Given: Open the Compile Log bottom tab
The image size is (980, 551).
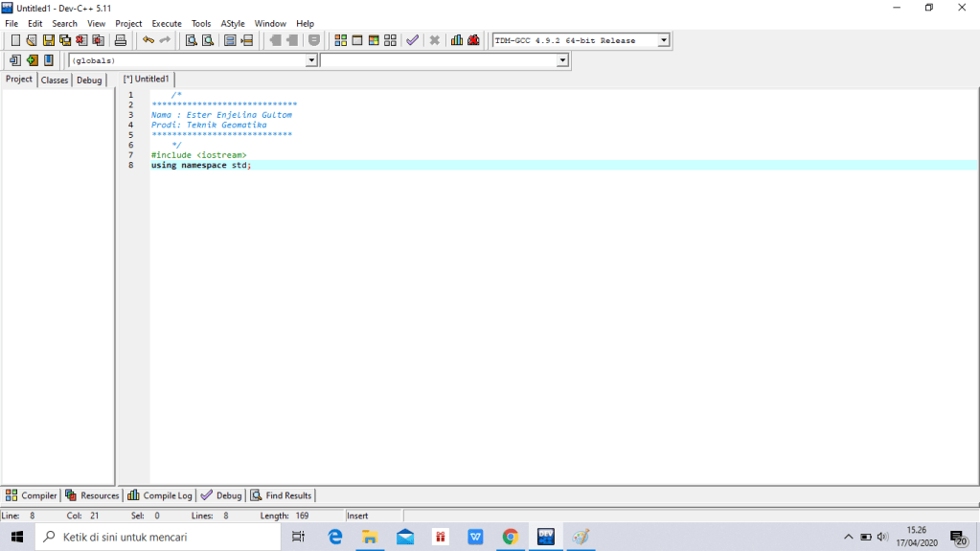Looking at the screenshot, I should pyautogui.click(x=160, y=495).
